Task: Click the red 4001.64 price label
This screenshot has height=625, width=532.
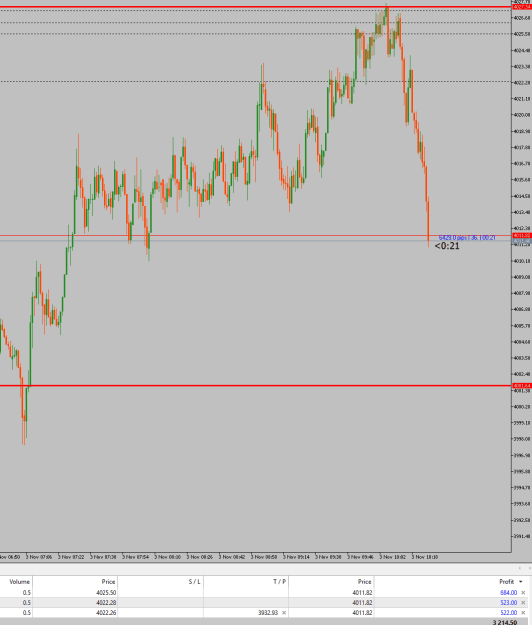Action: (x=522, y=386)
